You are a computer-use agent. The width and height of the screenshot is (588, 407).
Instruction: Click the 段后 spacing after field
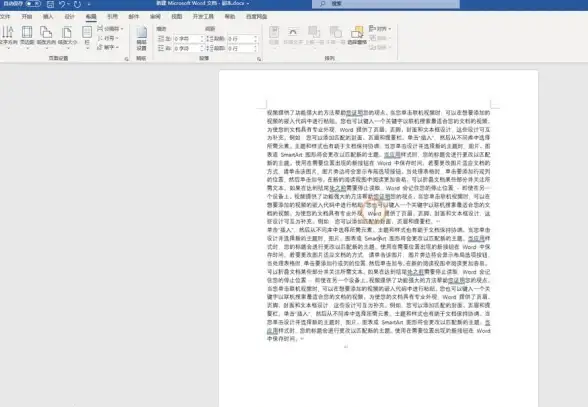(243, 48)
